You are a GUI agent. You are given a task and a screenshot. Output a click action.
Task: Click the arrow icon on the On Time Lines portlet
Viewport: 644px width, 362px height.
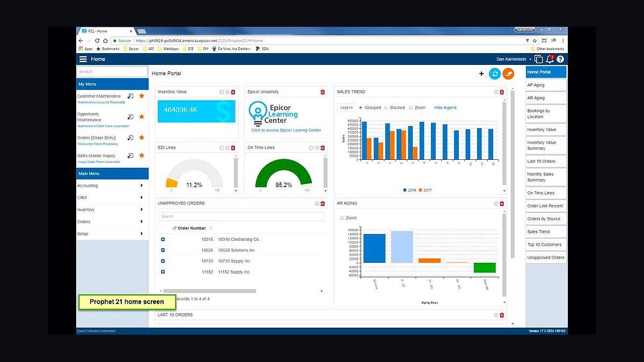311,147
